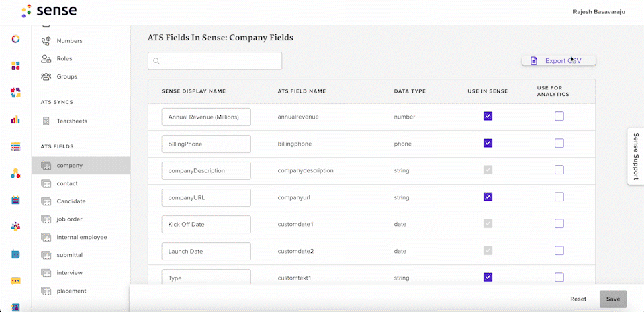Click the icon beside submittal
This screenshot has width=644, height=312.
[46, 255]
